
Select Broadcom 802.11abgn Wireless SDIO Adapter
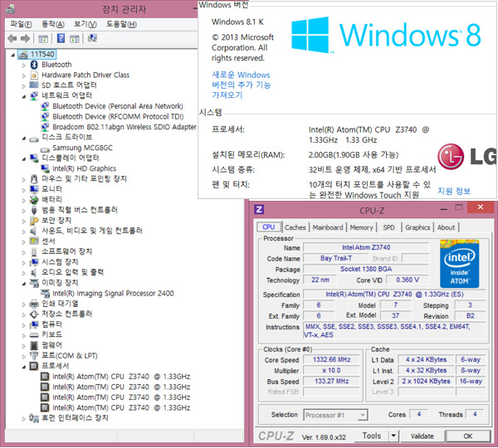(124, 127)
